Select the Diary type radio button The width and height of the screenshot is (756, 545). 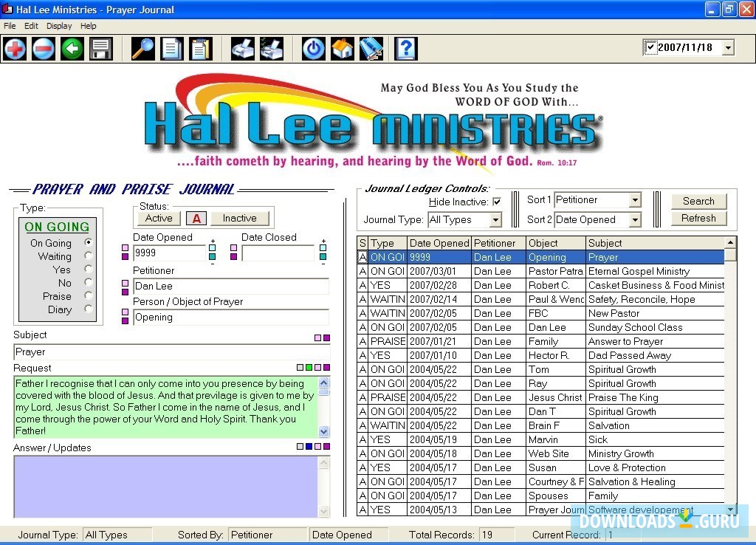click(x=89, y=309)
